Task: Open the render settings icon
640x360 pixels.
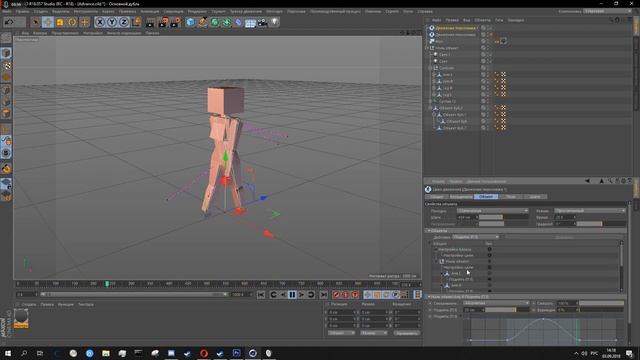Action: pos(176,22)
